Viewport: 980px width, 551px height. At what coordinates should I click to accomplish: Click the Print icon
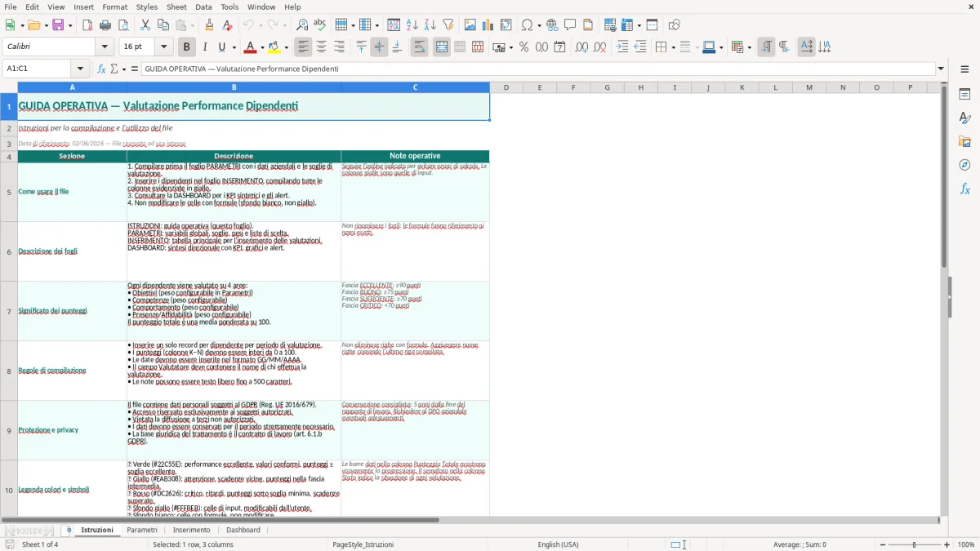click(x=105, y=25)
